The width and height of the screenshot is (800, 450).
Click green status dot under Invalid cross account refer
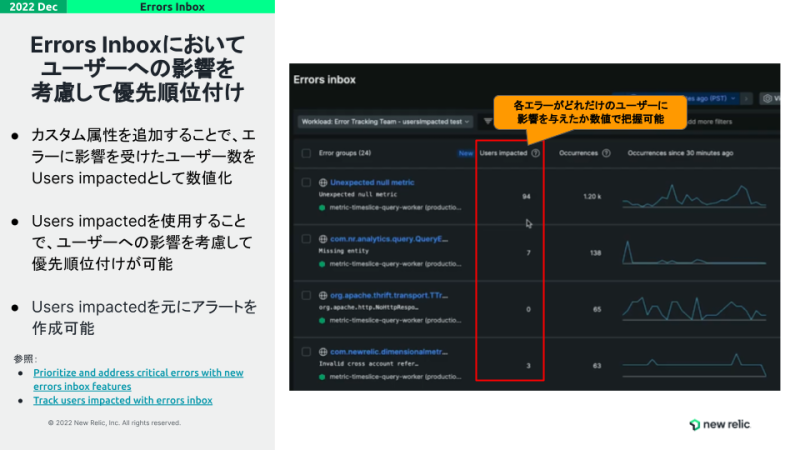tap(322, 377)
